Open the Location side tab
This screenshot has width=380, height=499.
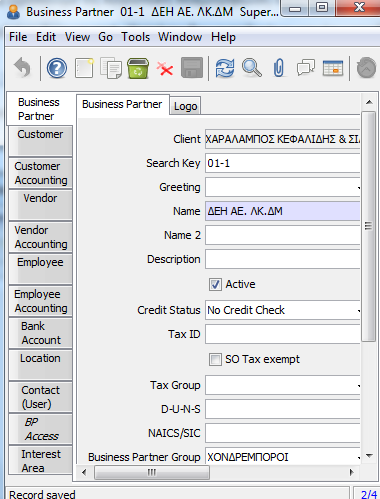(x=40, y=365)
